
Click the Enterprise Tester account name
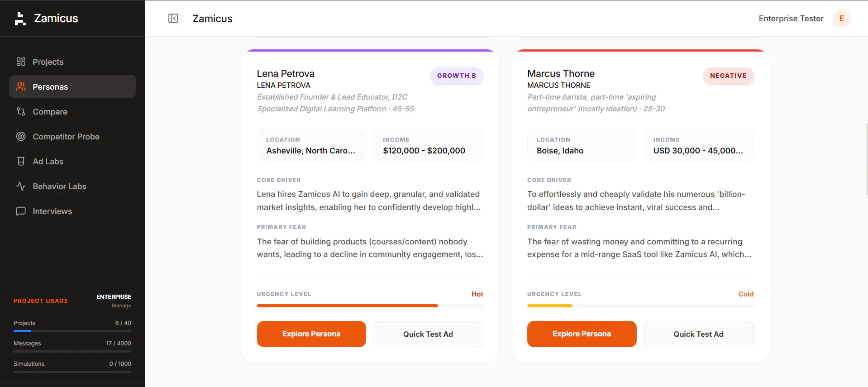click(x=791, y=19)
